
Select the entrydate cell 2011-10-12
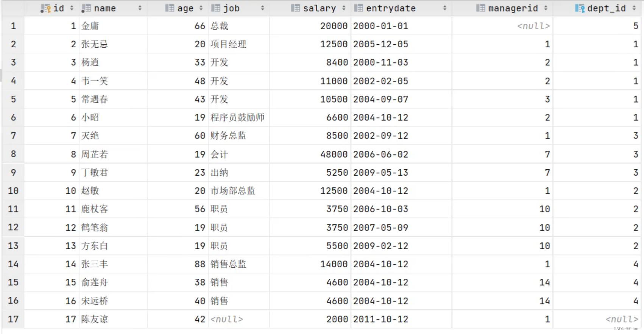click(x=401, y=319)
